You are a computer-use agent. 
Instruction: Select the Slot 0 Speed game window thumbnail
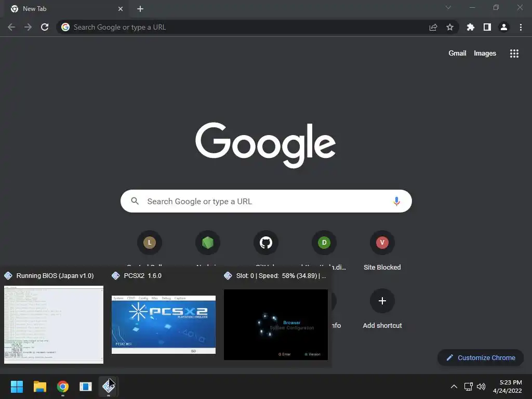coord(276,325)
